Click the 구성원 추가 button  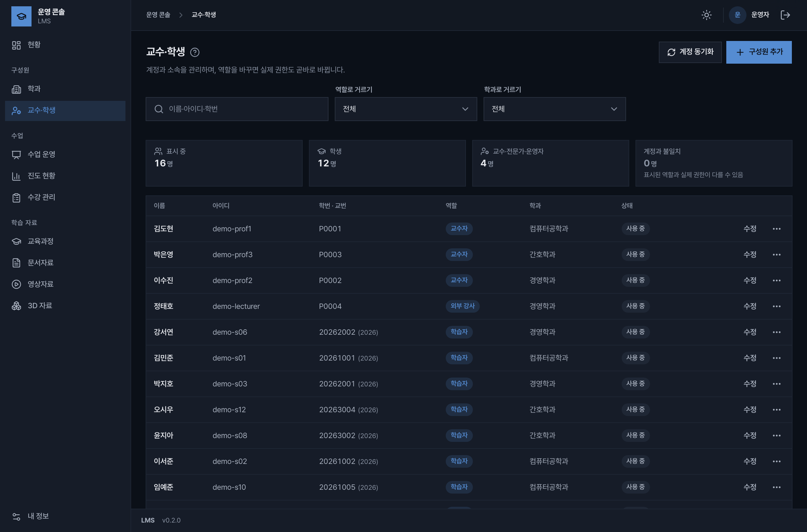[x=759, y=52]
